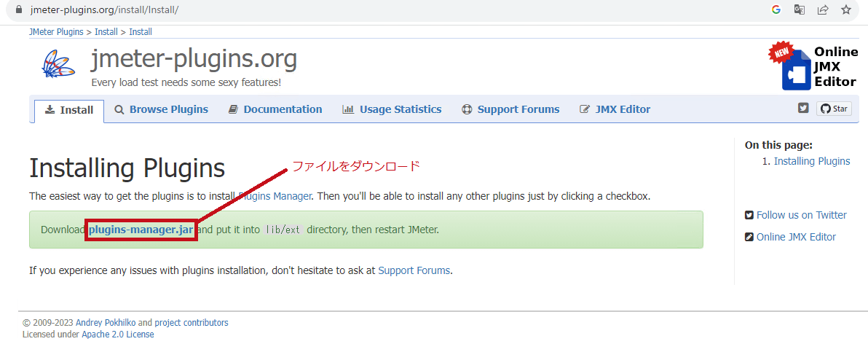Open the Usage Statistics tab

[x=392, y=109]
